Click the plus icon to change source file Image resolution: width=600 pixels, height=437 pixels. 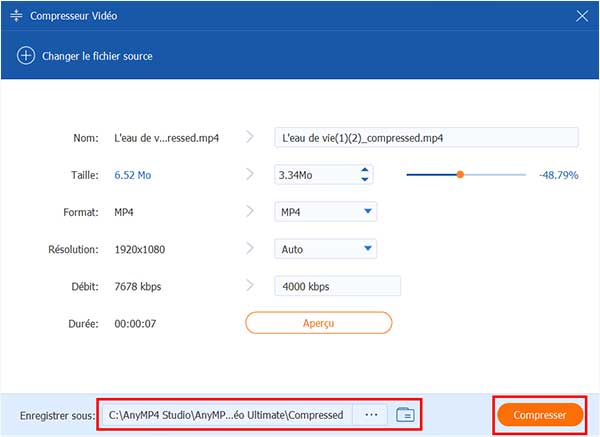[26, 56]
